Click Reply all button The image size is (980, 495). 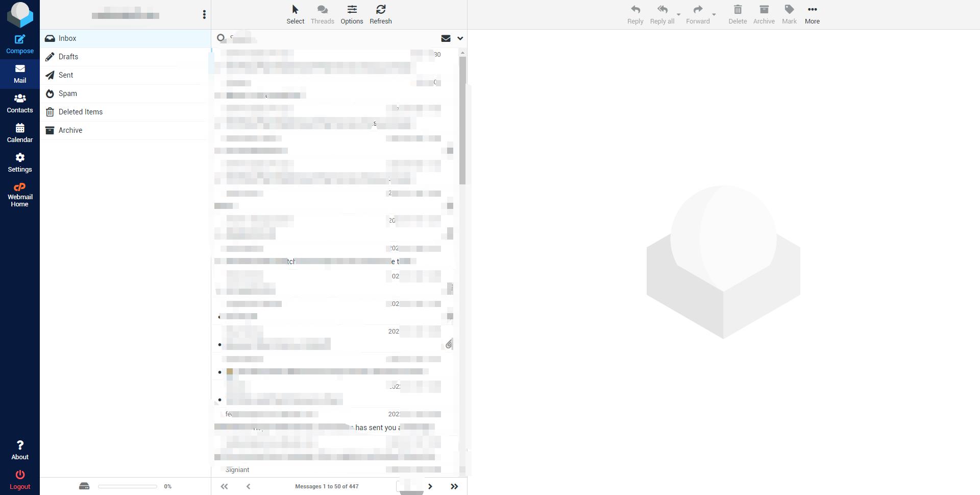click(x=662, y=15)
